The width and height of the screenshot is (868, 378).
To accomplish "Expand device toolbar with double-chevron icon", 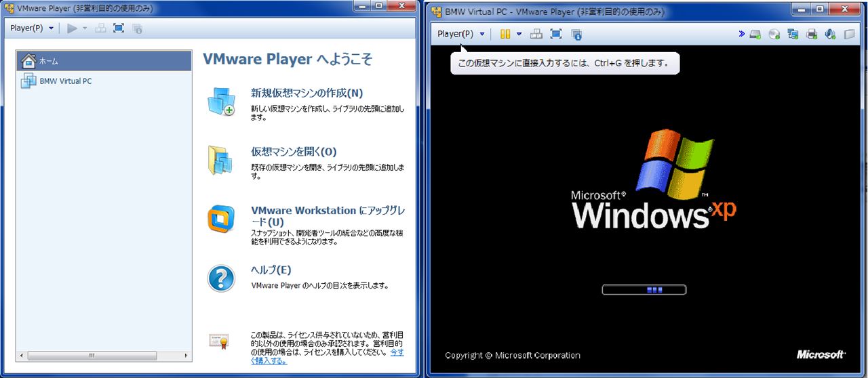I will coord(742,34).
